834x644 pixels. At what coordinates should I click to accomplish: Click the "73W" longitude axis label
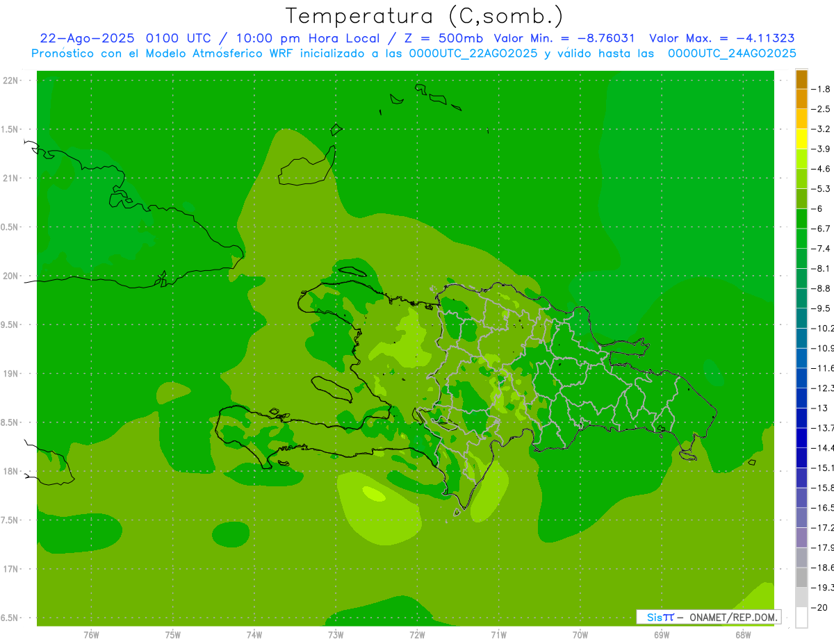(336, 635)
